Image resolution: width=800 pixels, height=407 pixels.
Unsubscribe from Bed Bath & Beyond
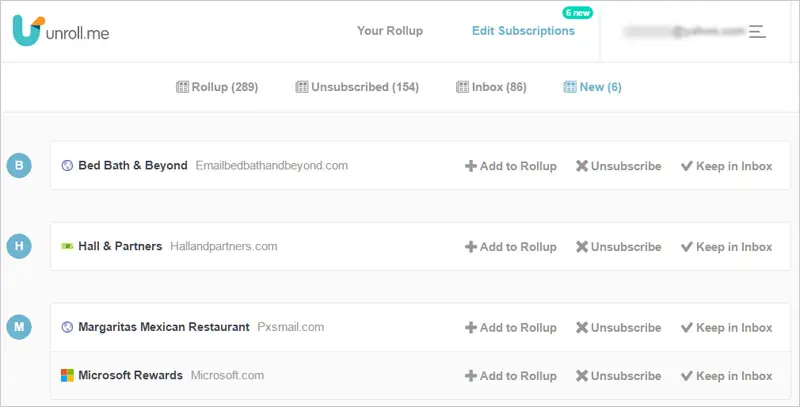618,166
